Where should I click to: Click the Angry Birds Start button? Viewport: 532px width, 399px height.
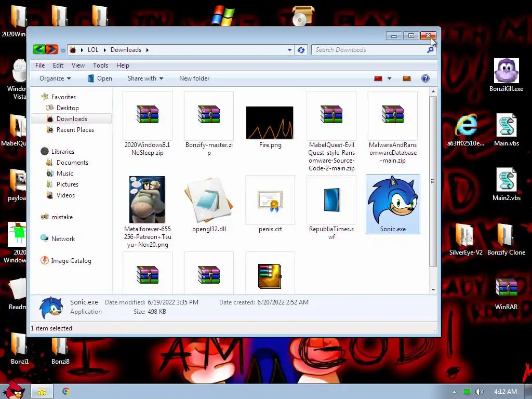tap(14, 390)
